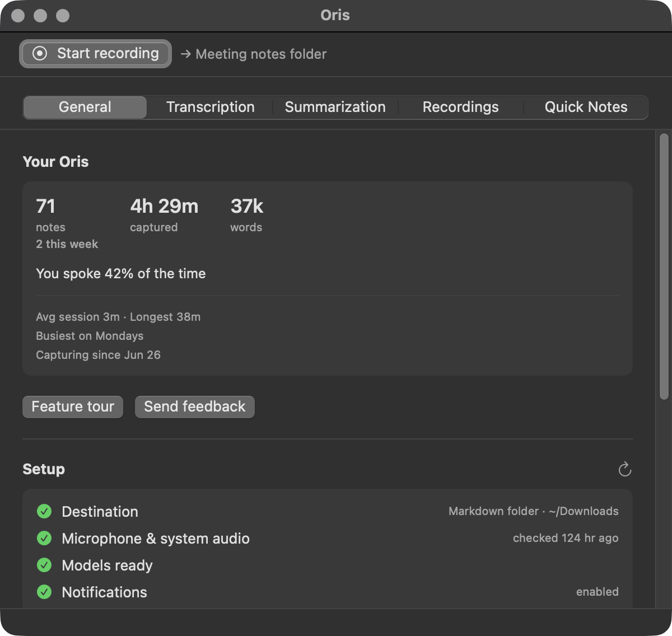Switch to the Quick Notes tab
This screenshot has height=636, width=672.
pos(586,107)
